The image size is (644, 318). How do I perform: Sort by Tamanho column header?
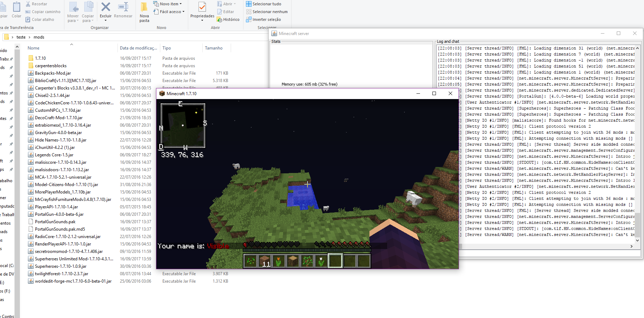click(x=214, y=48)
